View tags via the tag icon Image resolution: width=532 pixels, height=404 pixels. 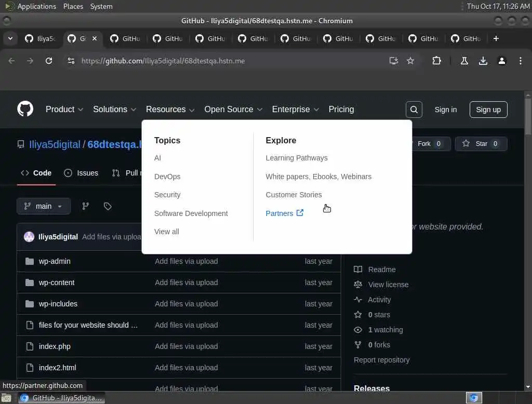coord(108,206)
